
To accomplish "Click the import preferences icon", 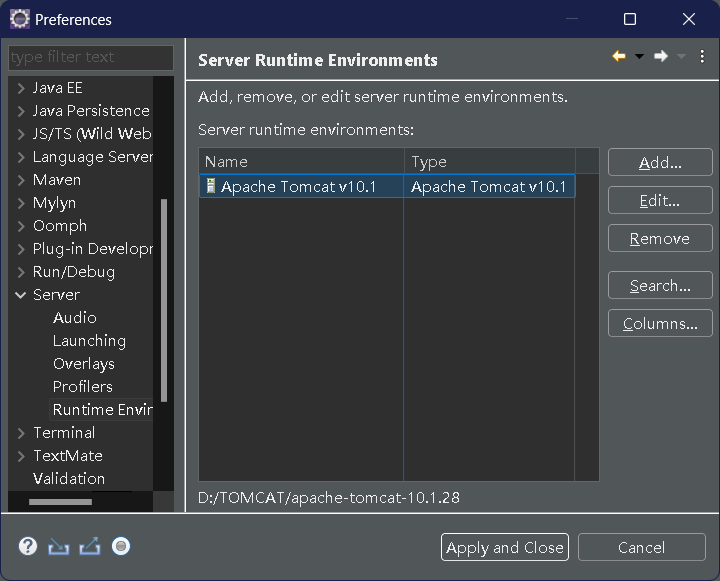I will [x=59, y=547].
